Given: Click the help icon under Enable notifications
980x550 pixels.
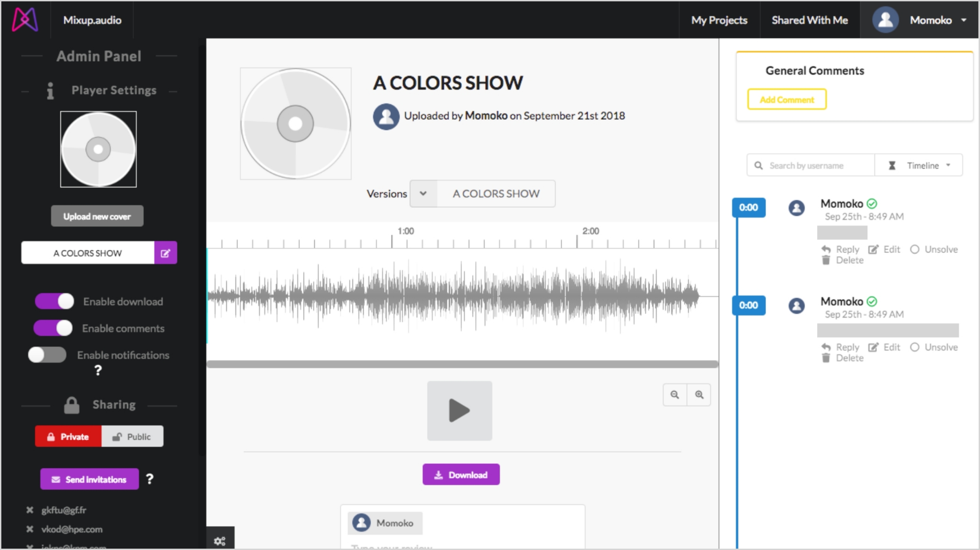Looking at the screenshot, I should [x=98, y=370].
